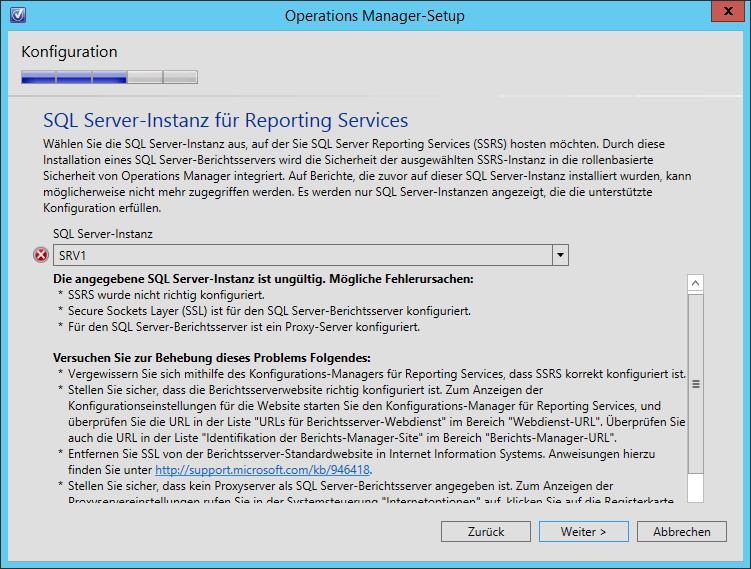Click 'Versuchen Sie zur Behebung dieses Problems Folgendes:'
The image size is (751, 569).
(x=212, y=358)
